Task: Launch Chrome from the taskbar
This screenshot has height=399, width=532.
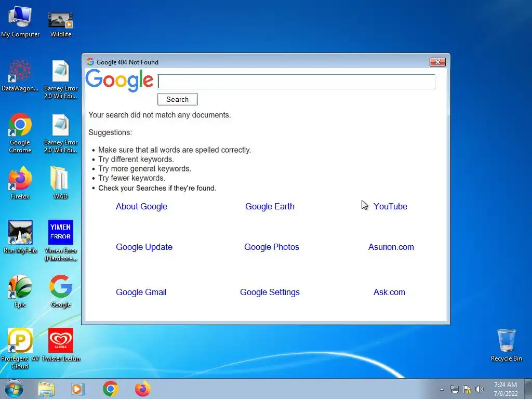Action: (110, 389)
